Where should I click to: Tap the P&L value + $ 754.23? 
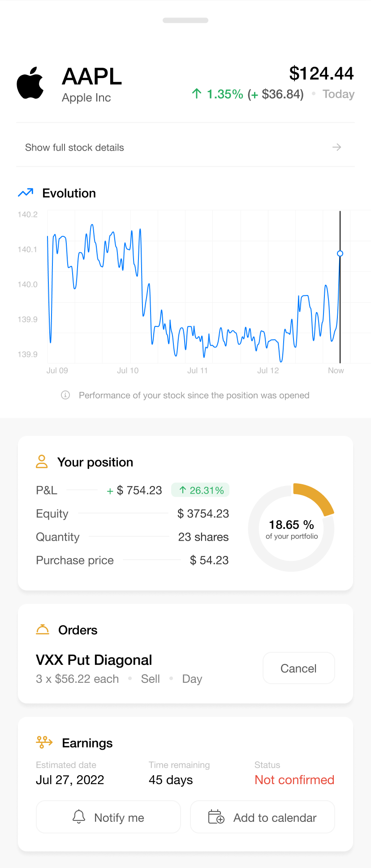pyautogui.click(x=134, y=490)
